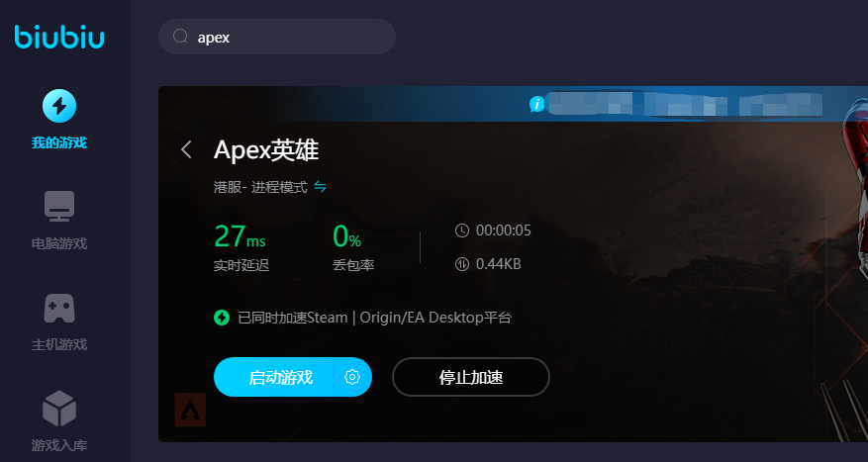Viewport: 868px width, 462px height.
Task: Click the red Apex logo thumbnail
Action: [190, 409]
